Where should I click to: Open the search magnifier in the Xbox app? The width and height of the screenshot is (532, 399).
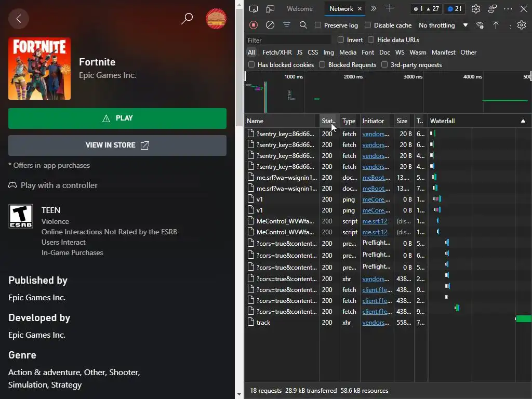pos(187,19)
